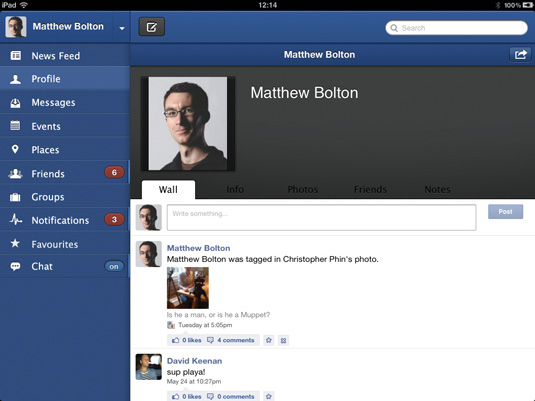Click David Keenan's avatar thumbnail

(149, 367)
